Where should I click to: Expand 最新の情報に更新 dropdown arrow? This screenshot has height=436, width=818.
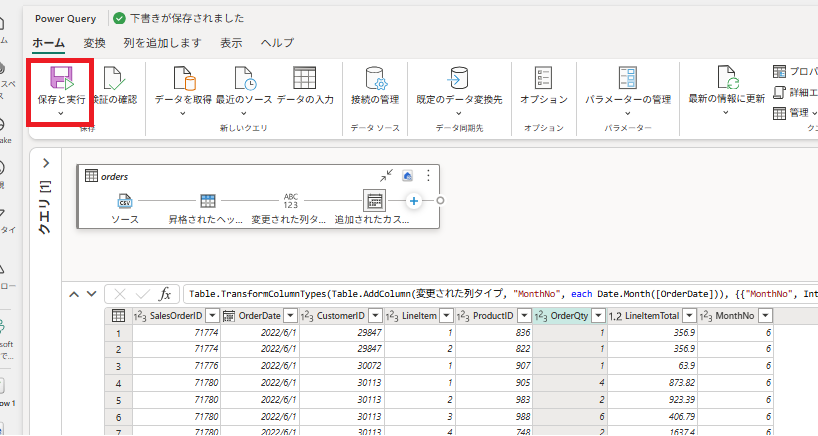pyautogui.click(x=726, y=112)
